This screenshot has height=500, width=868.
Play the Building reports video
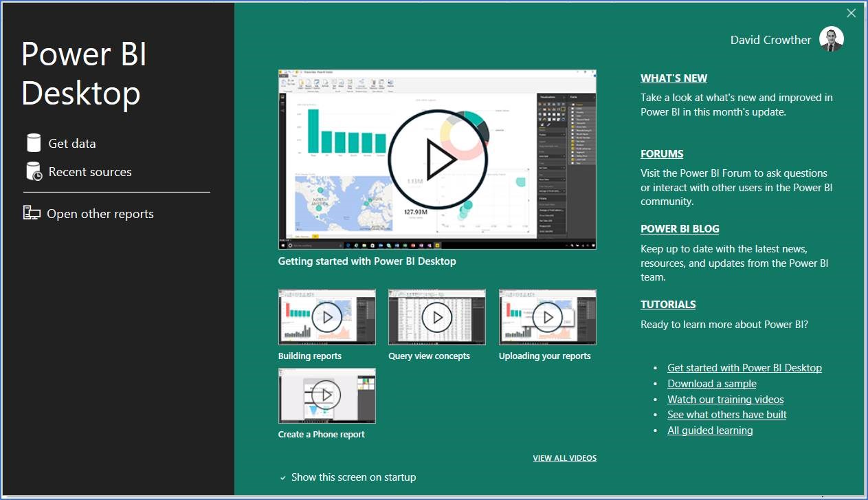pos(327,317)
